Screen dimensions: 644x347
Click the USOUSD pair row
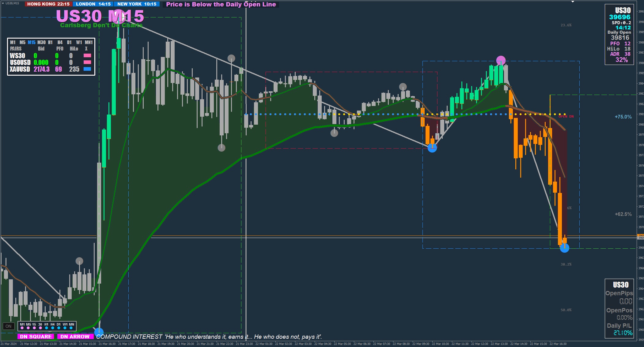20,62
